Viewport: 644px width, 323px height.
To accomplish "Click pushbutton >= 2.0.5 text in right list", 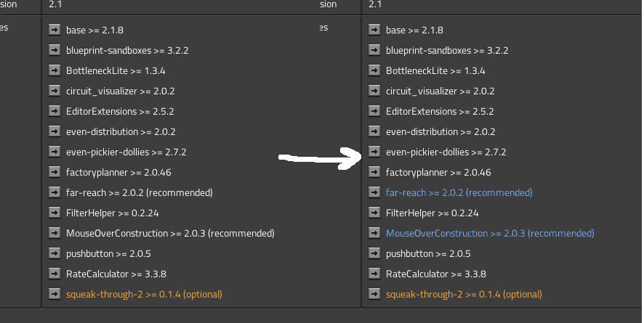I will pyautogui.click(x=428, y=254).
